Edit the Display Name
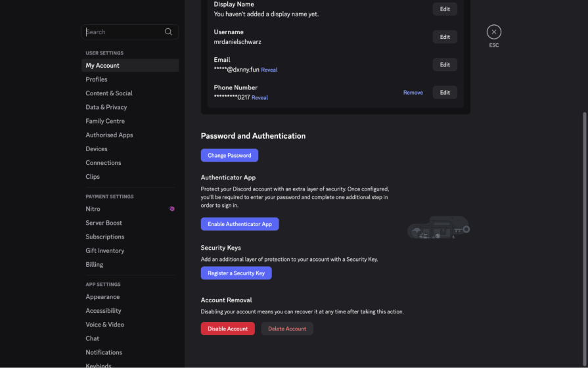 (x=445, y=9)
